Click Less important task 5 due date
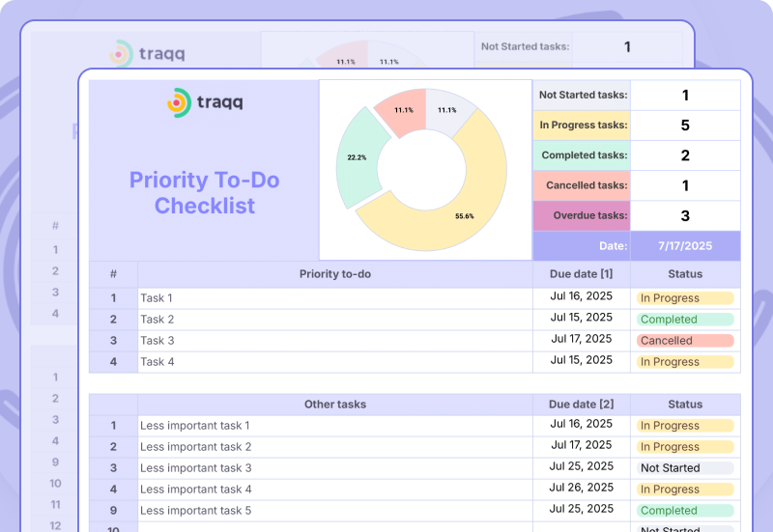The width and height of the screenshot is (773, 532). 582,509
